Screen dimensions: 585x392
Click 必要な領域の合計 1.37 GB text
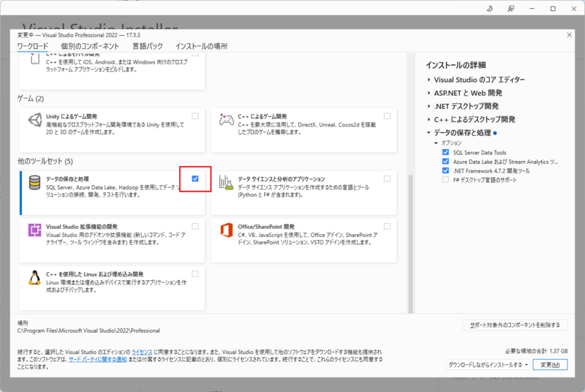point(537,351)
